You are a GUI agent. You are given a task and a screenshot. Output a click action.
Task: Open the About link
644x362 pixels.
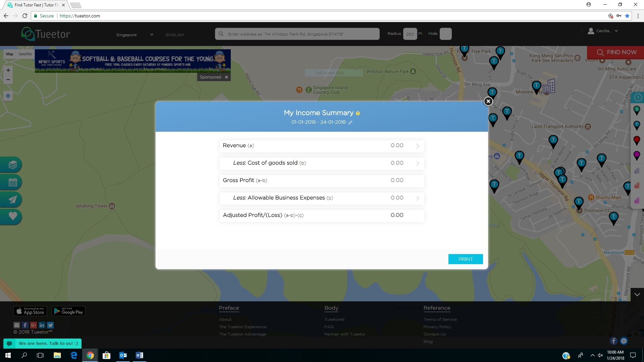tap(225, 319)
